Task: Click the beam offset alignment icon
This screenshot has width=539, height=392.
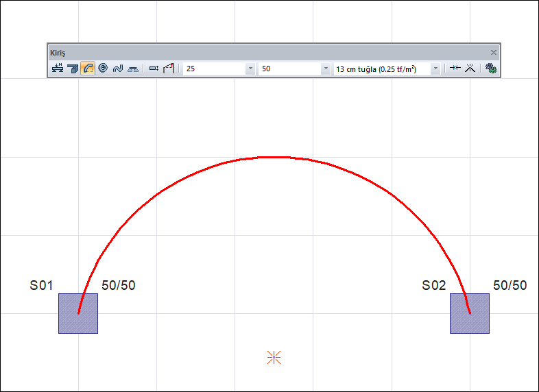Action: 154,69
